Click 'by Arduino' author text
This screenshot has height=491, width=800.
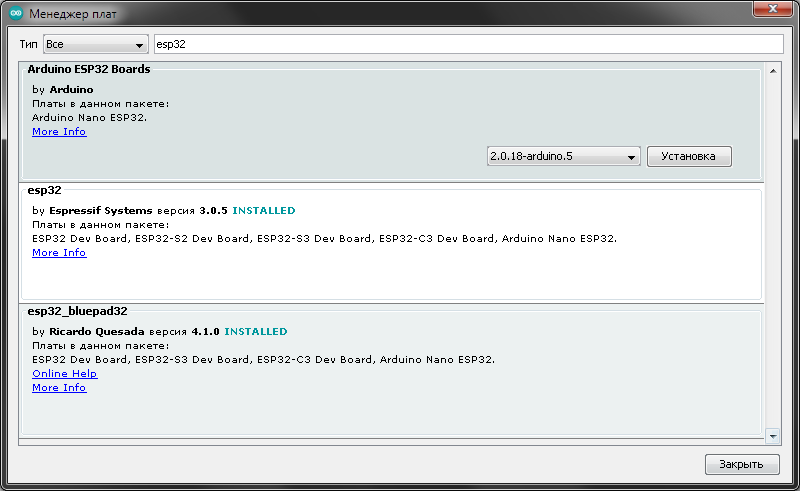[63, 90]
